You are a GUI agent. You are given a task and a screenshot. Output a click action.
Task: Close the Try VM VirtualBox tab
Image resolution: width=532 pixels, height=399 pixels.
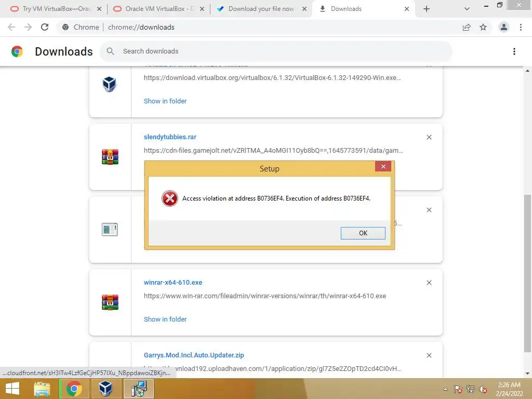tap(99, 9)
